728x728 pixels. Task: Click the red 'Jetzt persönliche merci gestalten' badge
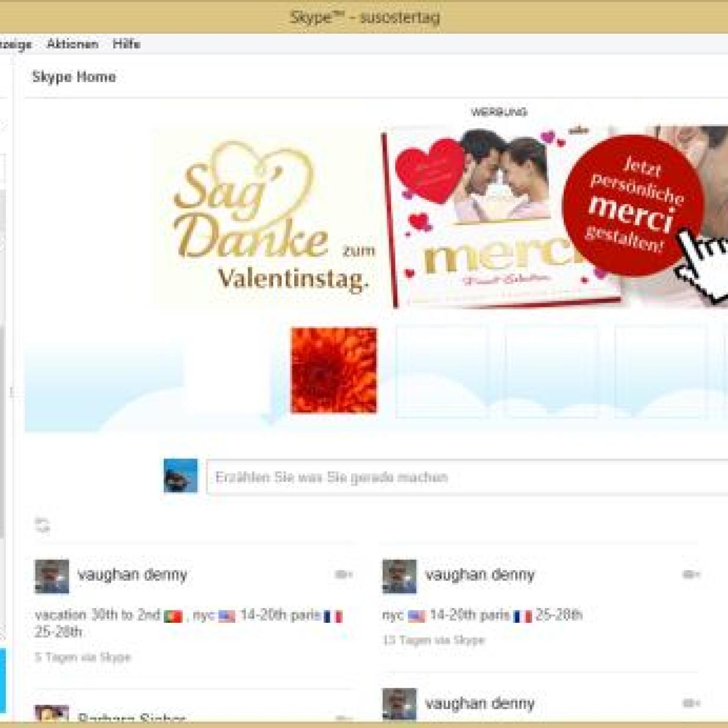click(633, 206)
